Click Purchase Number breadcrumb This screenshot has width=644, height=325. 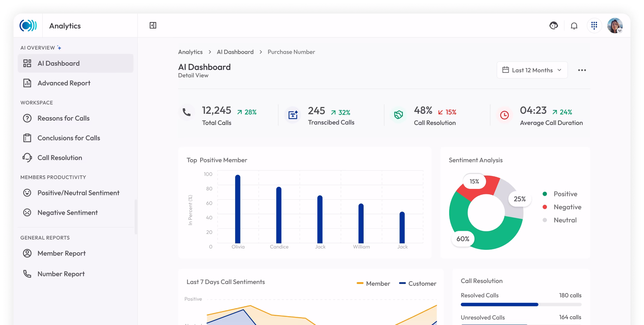291,52
